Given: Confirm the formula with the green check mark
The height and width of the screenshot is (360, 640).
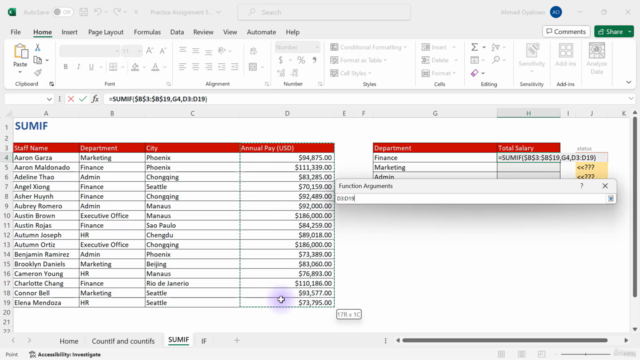Looking at the screenshot, I should click(x=83, y=99).
